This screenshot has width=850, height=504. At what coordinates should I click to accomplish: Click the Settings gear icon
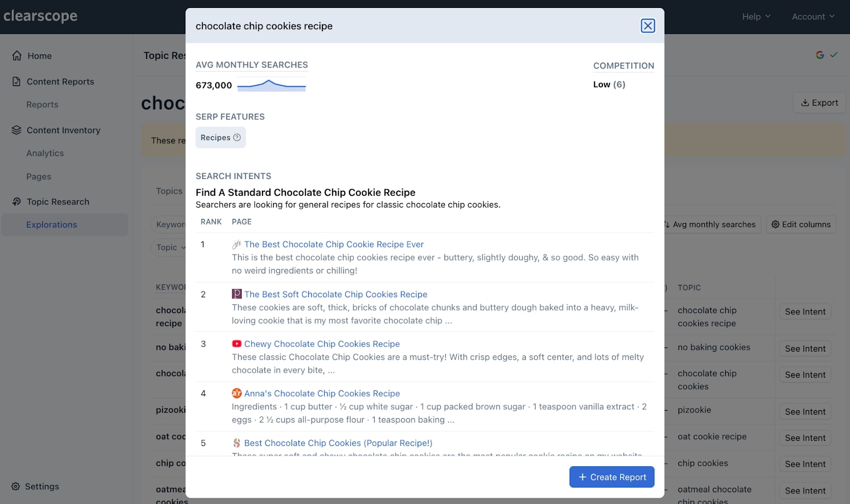coord(15,486)
